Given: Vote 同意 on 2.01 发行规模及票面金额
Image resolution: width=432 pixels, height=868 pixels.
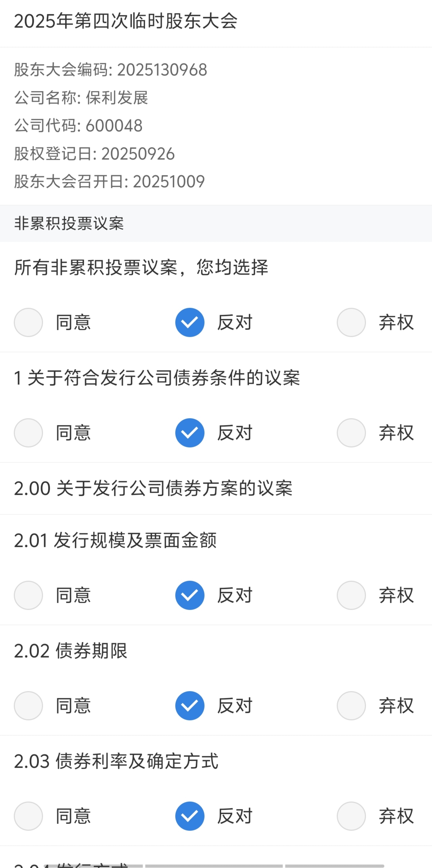Looking at the screenshot, I should pos(28,595).
